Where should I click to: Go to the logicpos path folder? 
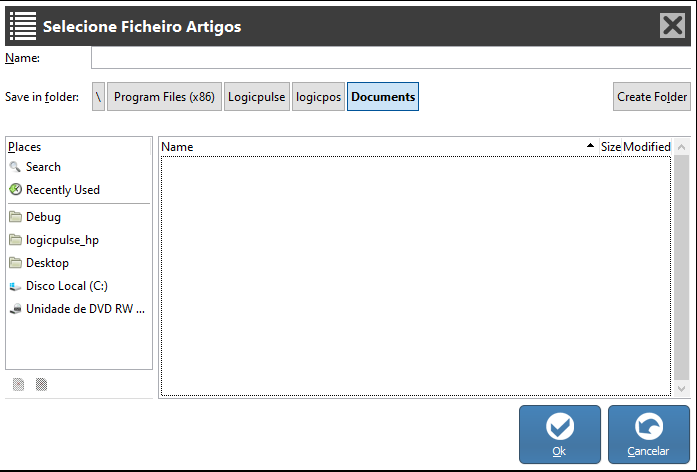click(319, 97)
